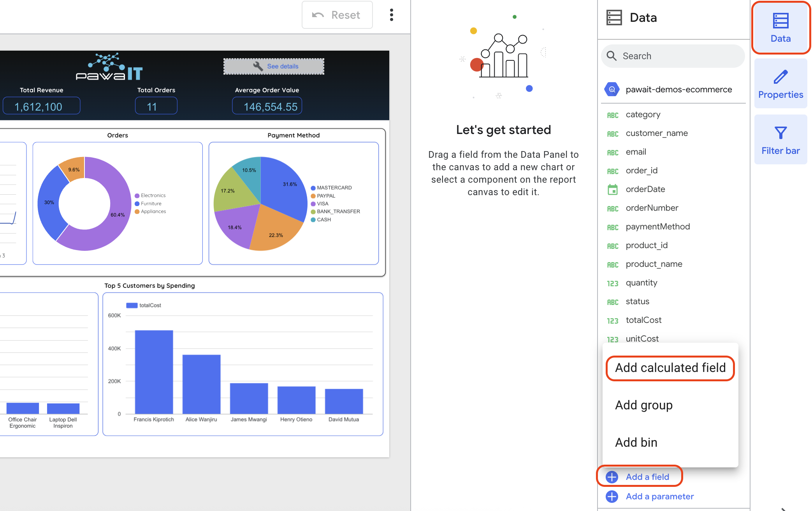Open the Filter bar panel
The image size is (812, 511).
click(x=780, y=139)
